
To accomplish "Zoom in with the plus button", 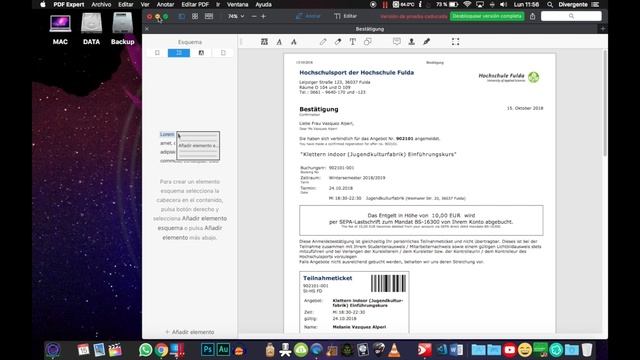I will click(x=263, y=16).
